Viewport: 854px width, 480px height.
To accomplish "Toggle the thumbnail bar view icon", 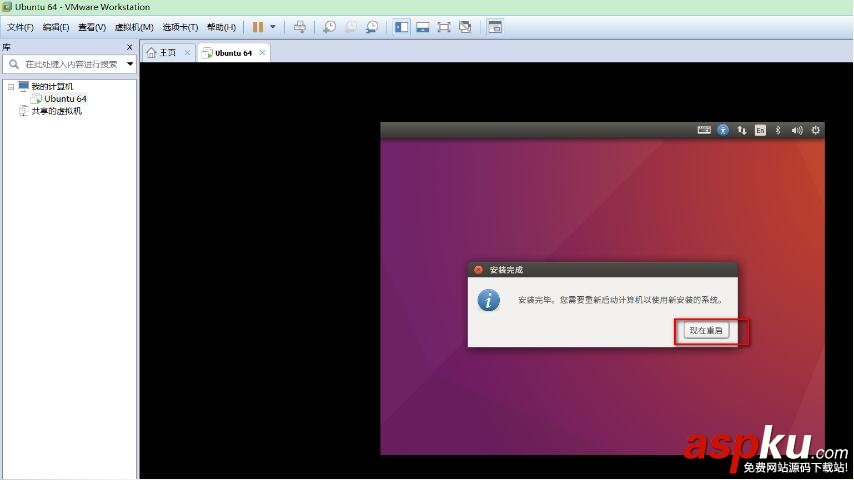I will pos(423,27).
